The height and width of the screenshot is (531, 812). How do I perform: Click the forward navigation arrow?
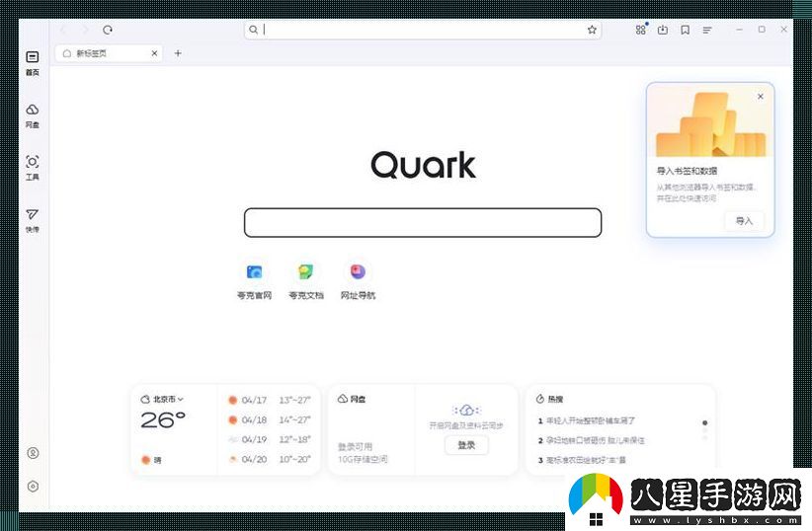point(85,30)
